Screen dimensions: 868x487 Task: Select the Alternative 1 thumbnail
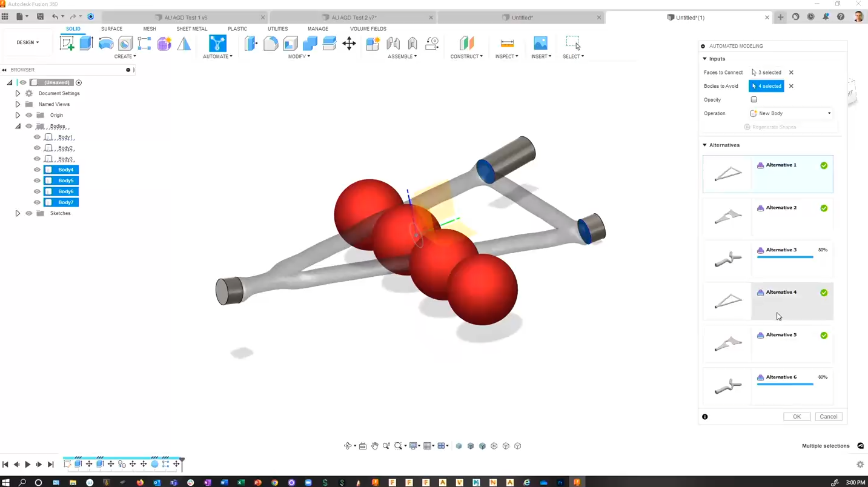click(727, 174)
